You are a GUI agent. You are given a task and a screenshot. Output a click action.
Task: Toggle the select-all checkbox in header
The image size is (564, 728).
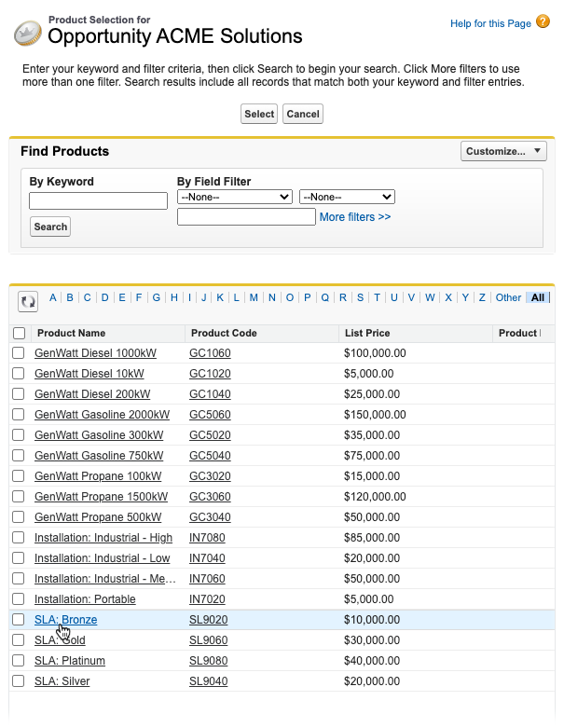coord(19,333)
